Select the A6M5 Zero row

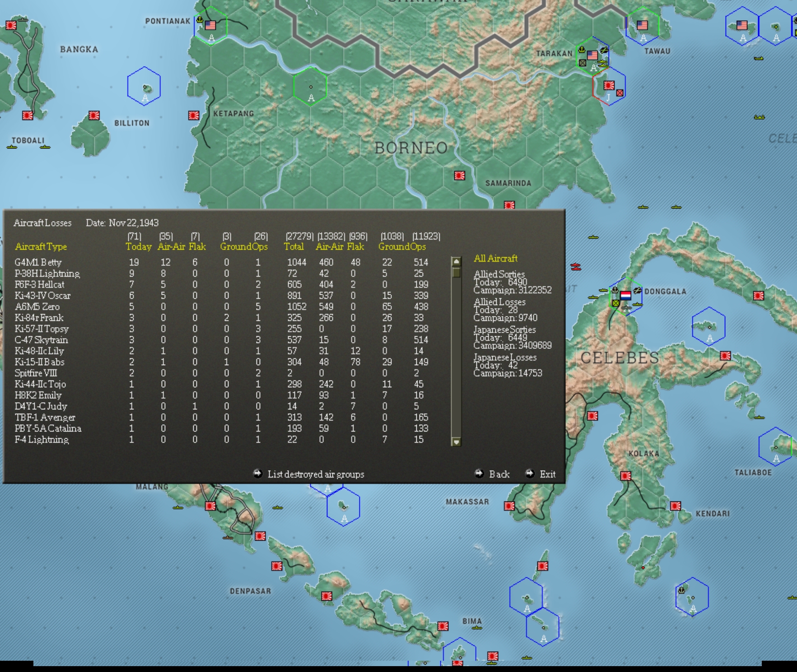pos(222,306)
